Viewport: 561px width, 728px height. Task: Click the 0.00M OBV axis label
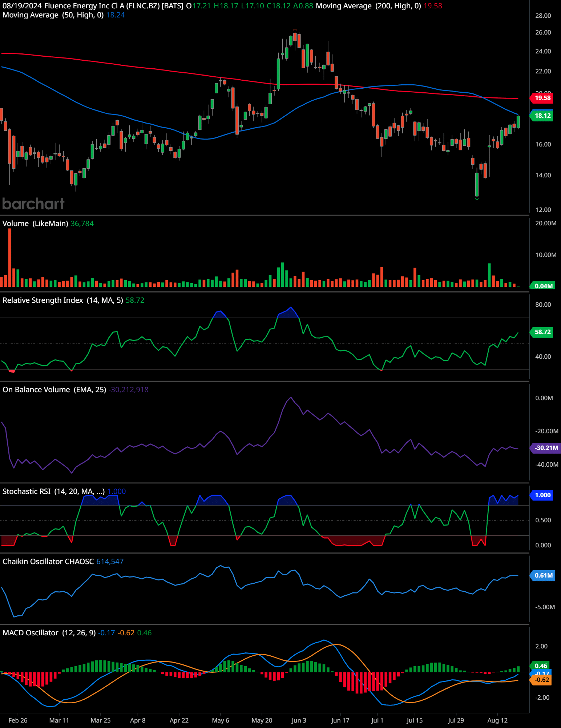(x=544, y=398)
